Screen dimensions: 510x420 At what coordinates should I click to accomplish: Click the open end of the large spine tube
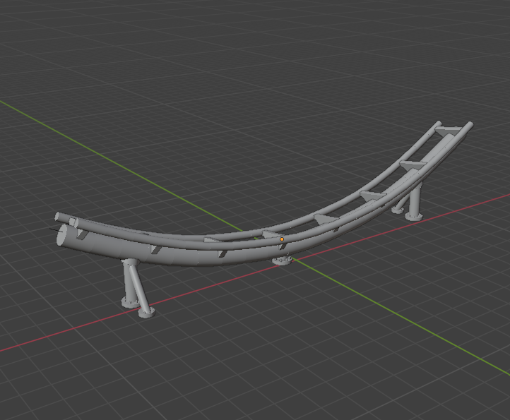click(x=61, y=234)
